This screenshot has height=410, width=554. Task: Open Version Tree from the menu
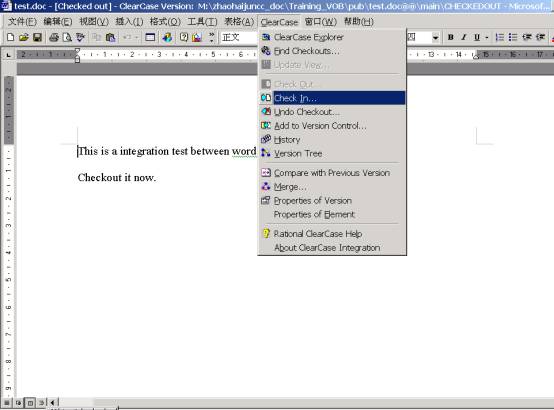pos(332,153)
